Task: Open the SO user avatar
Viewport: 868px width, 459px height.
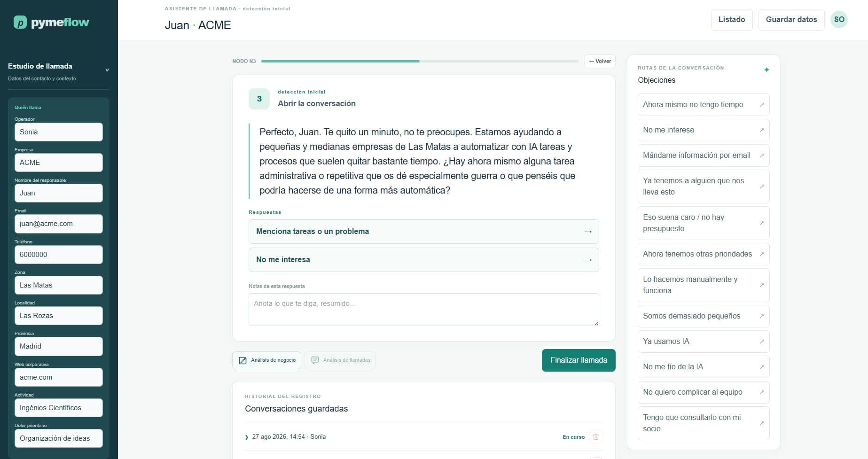Action: click(839, 20)
